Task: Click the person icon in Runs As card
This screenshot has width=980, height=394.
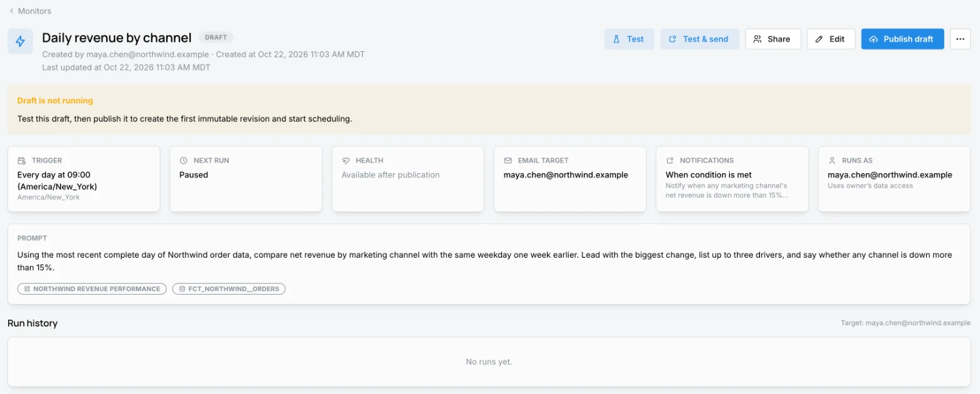Action: (832, 161)
